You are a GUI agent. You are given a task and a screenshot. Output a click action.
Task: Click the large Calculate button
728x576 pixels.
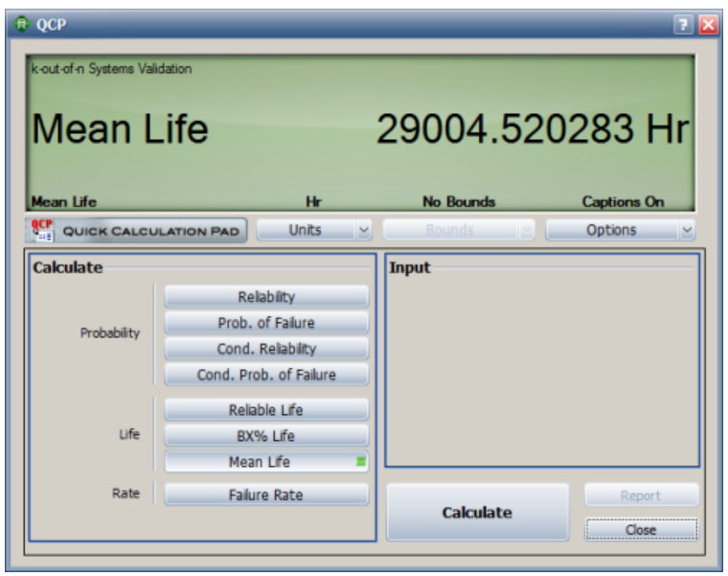pos(478,512)
